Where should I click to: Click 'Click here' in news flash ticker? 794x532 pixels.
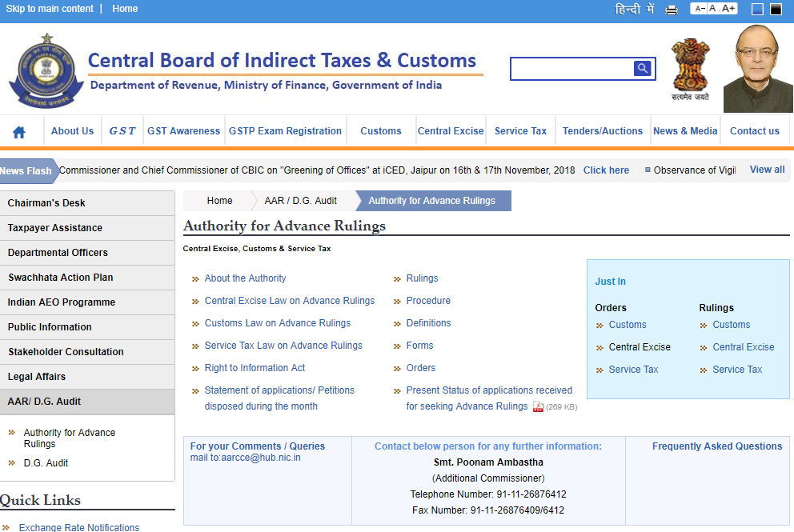pos(606,170)
